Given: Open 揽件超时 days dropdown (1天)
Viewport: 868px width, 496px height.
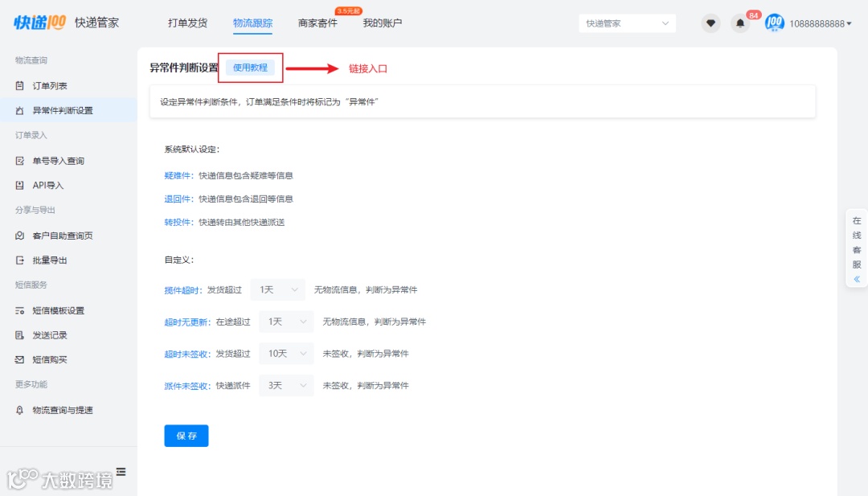Looking at the screenshot, I should pos(278,289).
